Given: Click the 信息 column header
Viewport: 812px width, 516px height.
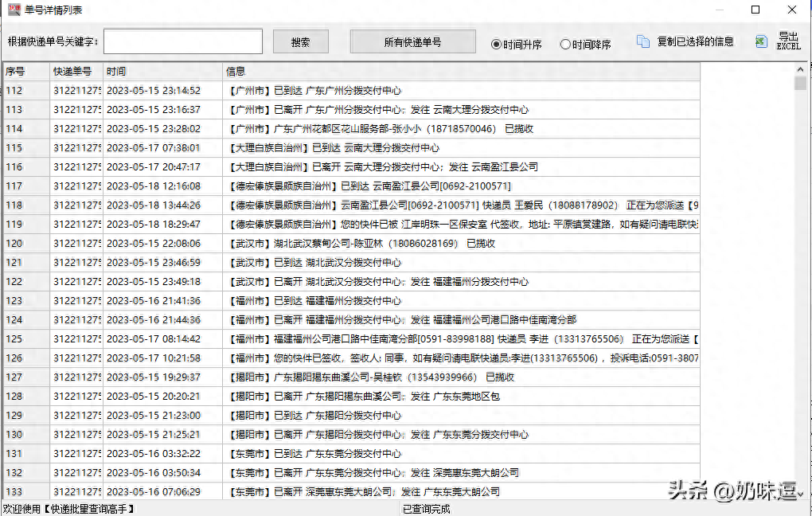Looking at the screenshot, I should click(x=460, y=72).
